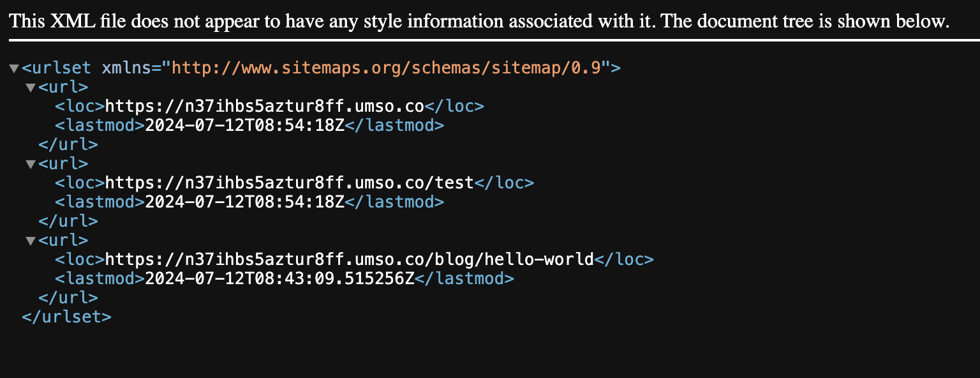Collapse the url node containing the /test location

(30, 164)
